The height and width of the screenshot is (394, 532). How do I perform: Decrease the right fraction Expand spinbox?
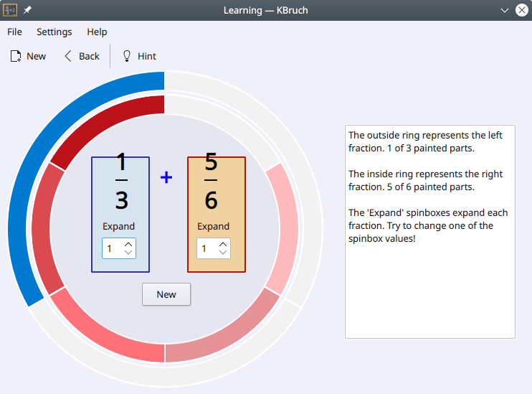click(x=223, y=253)
